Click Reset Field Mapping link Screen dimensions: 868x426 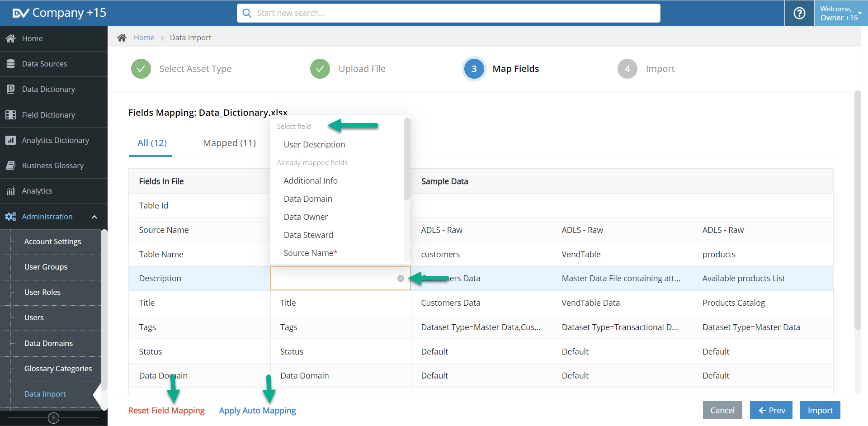click(166, 411)
